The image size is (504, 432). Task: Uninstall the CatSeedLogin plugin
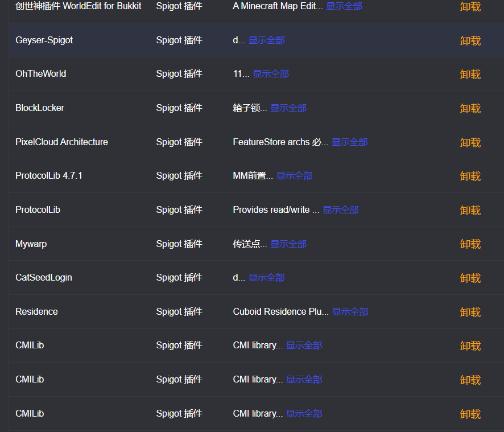(x=470, y=278)
